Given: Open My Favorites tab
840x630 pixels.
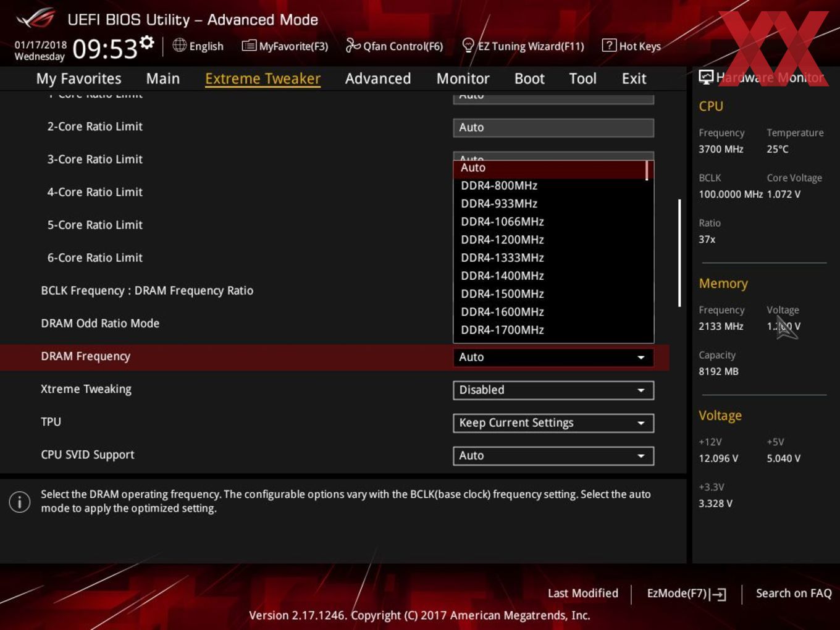Looking at the screenshot, I should coord(78,78).
